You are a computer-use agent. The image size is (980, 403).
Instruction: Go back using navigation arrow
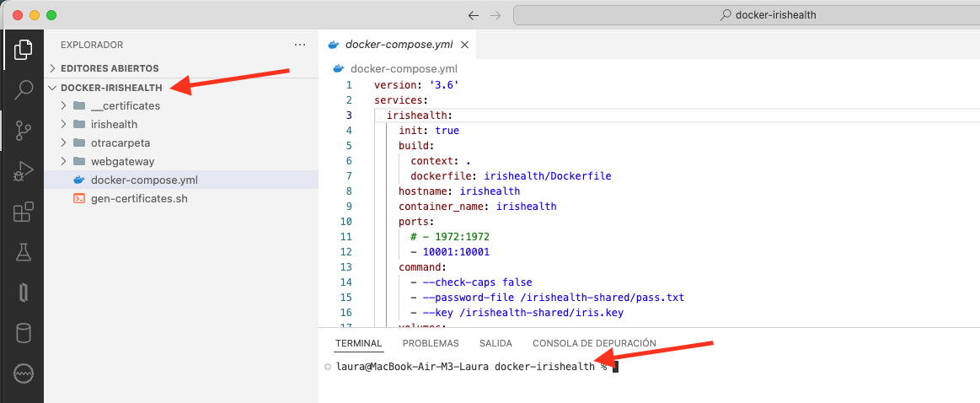(x=474, y=15)
